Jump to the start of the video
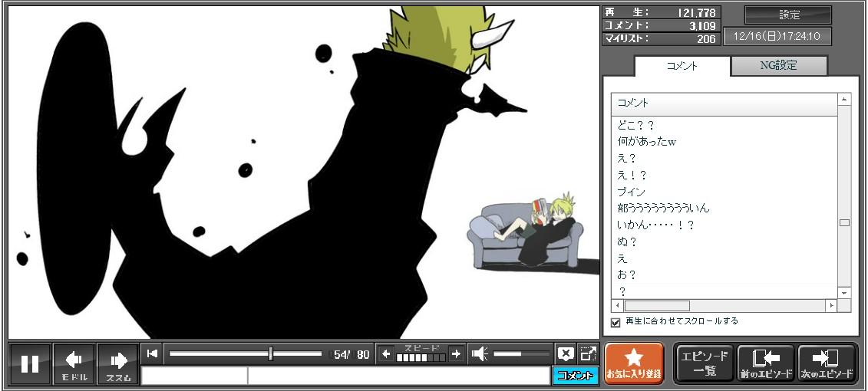868x391 pixels. [x=153, y=353]
